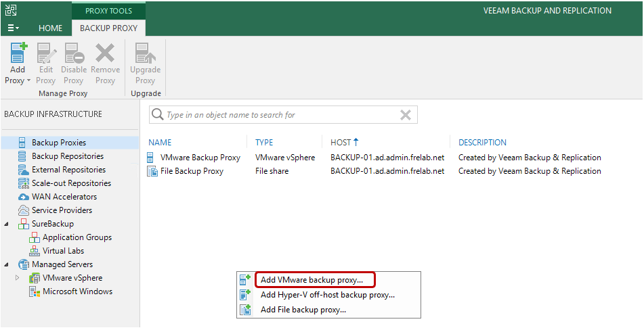Click the Managed Servers icon

(x=24, y=264)
